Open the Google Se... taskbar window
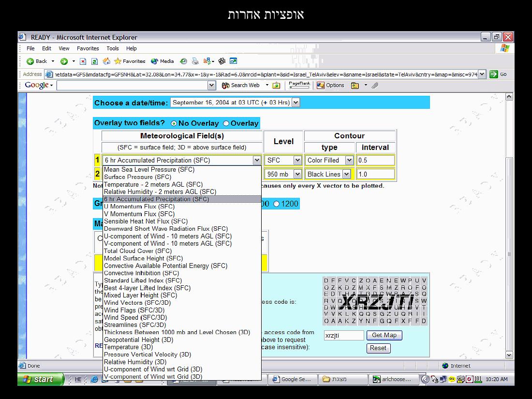The image size is (532, 399). tap(292, 379)
